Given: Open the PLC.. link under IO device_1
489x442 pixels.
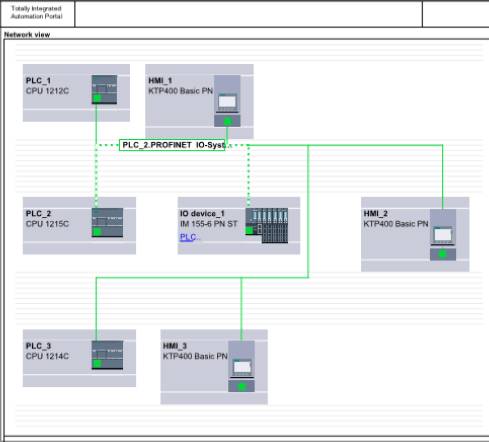Looking at the screenshot, I should tap(190, 237).
